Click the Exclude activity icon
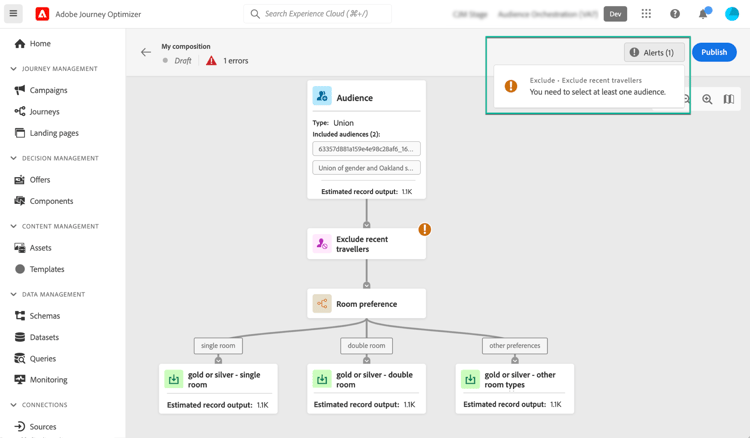Screen dimensions: 750x438 pyautogui.click(x=322, y=243)
